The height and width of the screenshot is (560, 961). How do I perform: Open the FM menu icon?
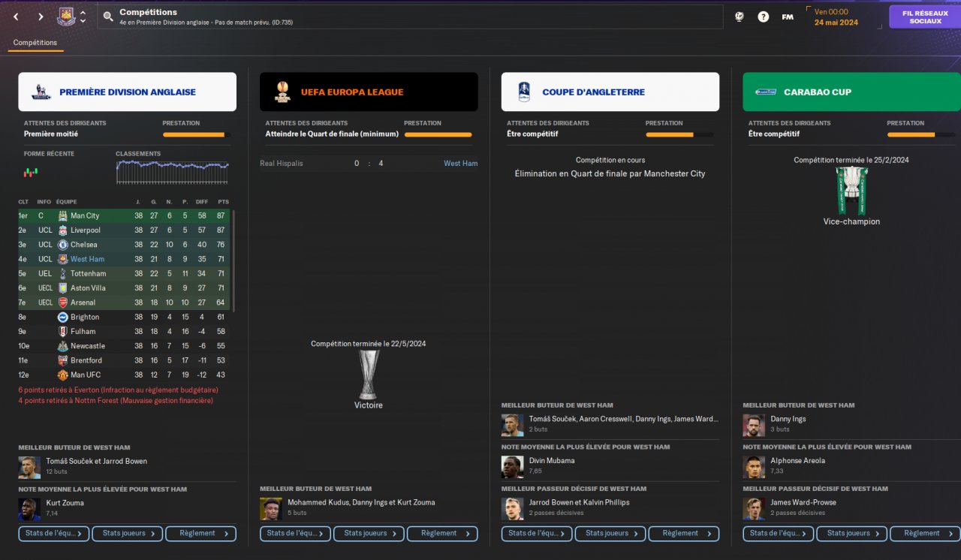(x=788, y=17)
